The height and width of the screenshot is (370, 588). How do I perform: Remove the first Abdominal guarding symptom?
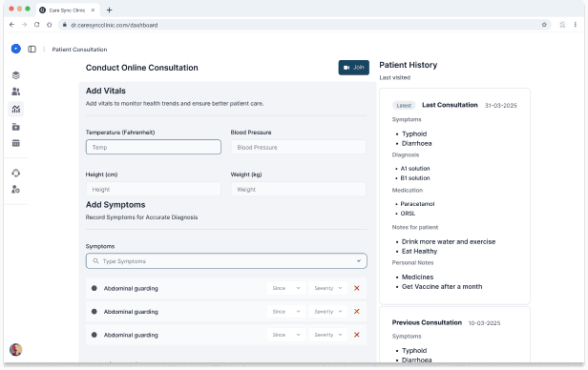coord(357,288)
